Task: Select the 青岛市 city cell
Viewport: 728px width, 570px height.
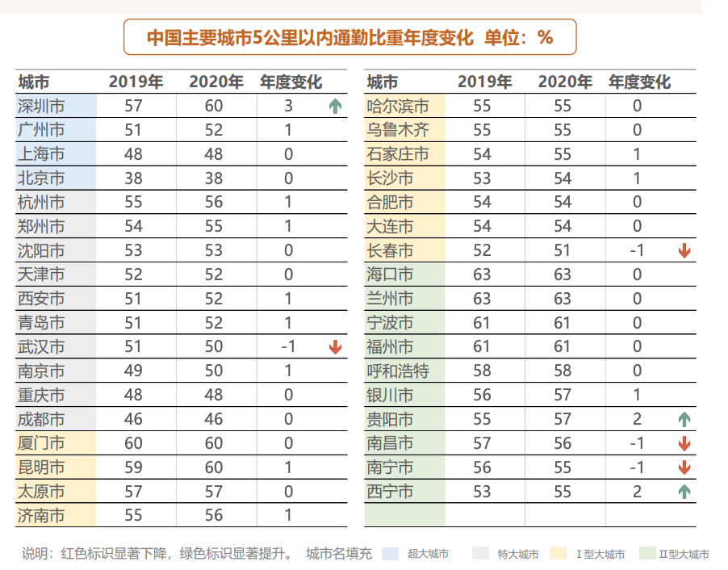Action: 56,323
